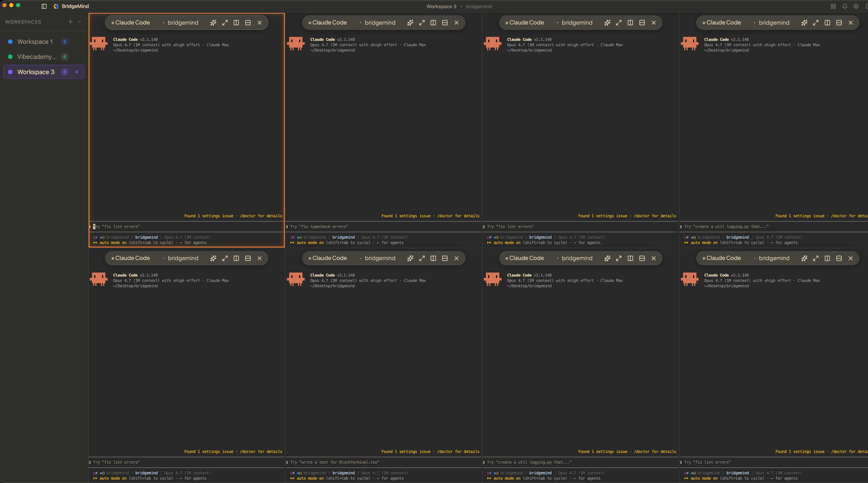
Task: Split the orange-focused pane into columns
Action: (236, 23)
